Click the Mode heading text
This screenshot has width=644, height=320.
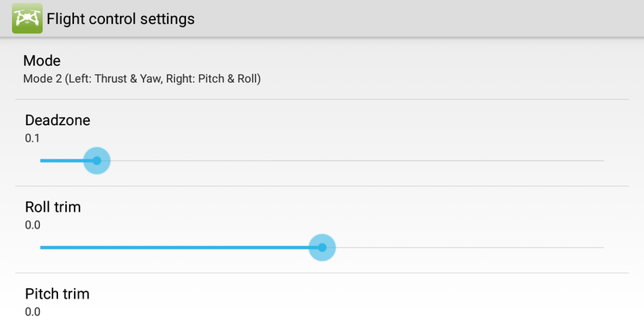(x=42, y=60)
